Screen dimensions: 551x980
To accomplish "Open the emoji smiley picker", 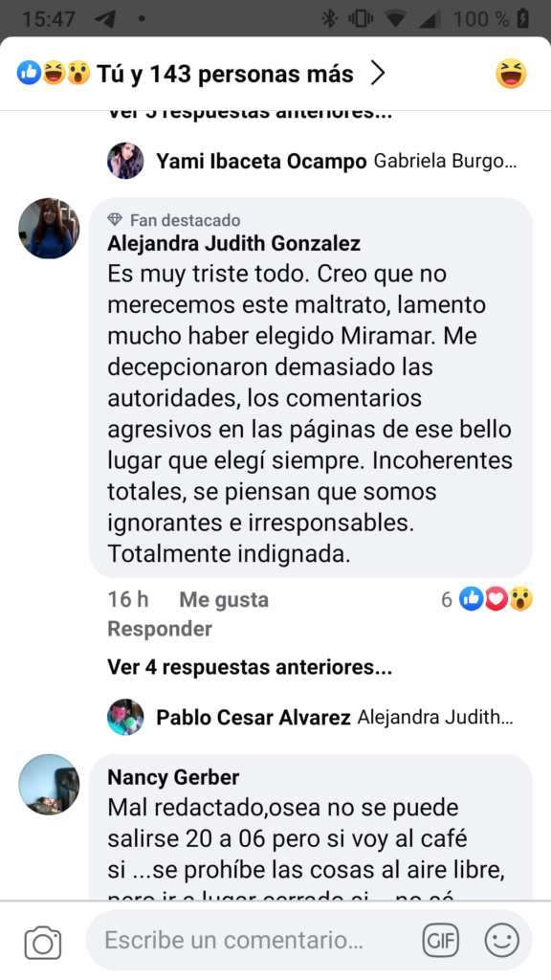I will click(501, 940).
